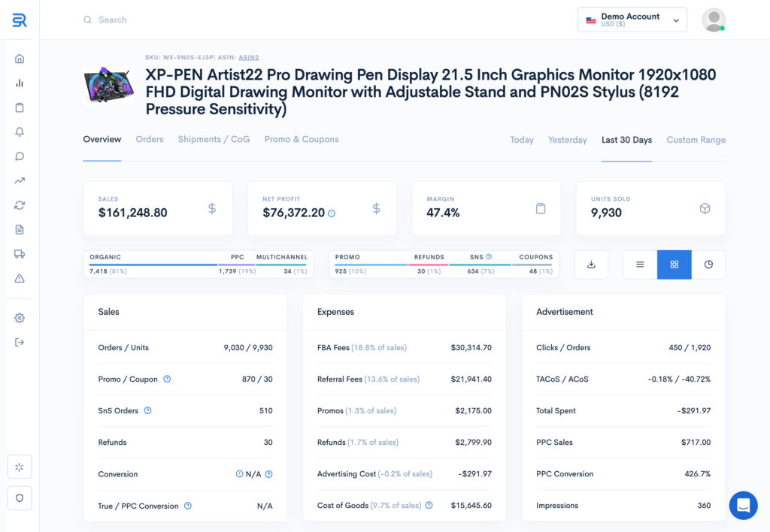The image size is (770, 532).
Task: Click the Clicks / Orders value 450 / 1,920
Action: click(x=690, y=347)
